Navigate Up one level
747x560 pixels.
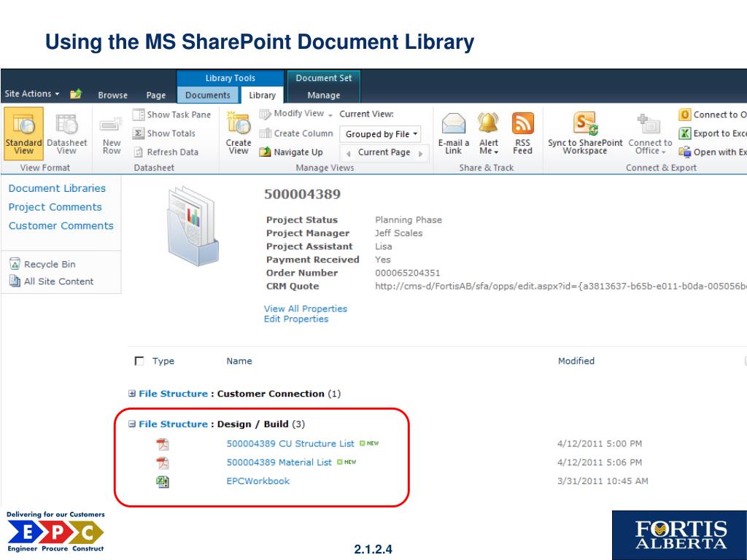(x=291, y=152)
